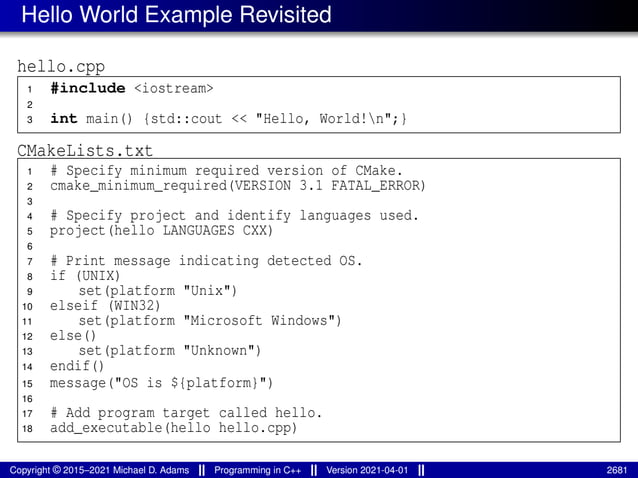The height and width of the screenshot is (478, 638).
Task: Click the 'if (UNIX)' line
Action: [85, 276]
